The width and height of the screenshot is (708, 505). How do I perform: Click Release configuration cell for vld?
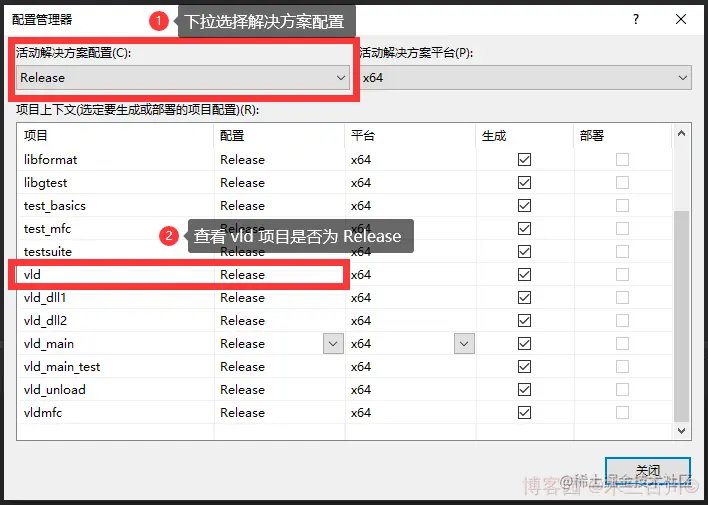click(x=279, y=275)
